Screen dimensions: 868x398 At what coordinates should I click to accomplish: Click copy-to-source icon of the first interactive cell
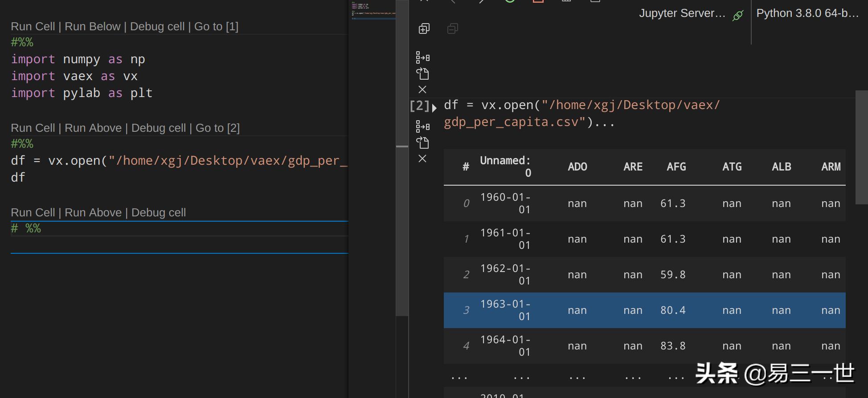422,73
